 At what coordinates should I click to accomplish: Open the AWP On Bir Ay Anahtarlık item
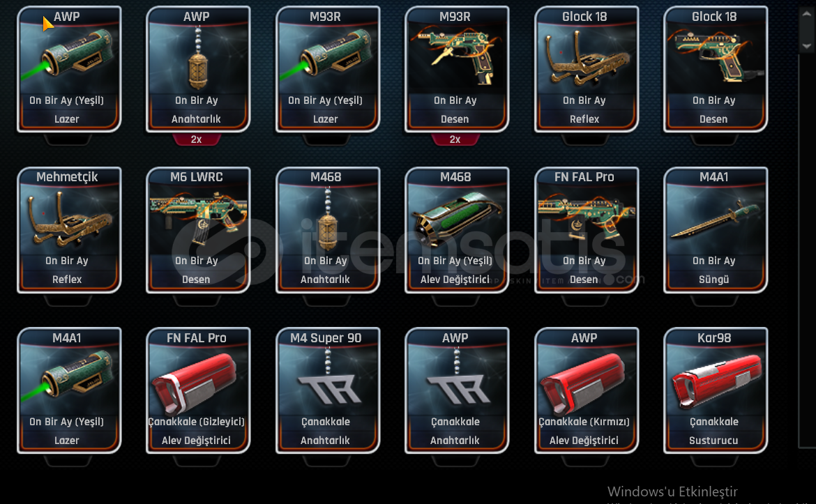(198, 68)
